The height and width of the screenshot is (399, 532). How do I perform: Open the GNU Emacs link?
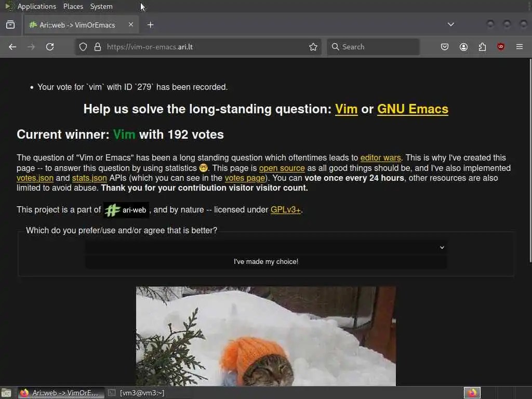click(413, 109)
